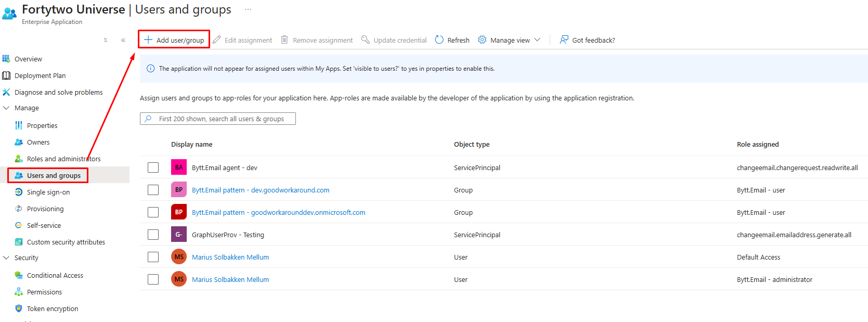The image size is (868, 322).
Task: Collapse the sidebar with double chevron icon
Action: (123, 40)
